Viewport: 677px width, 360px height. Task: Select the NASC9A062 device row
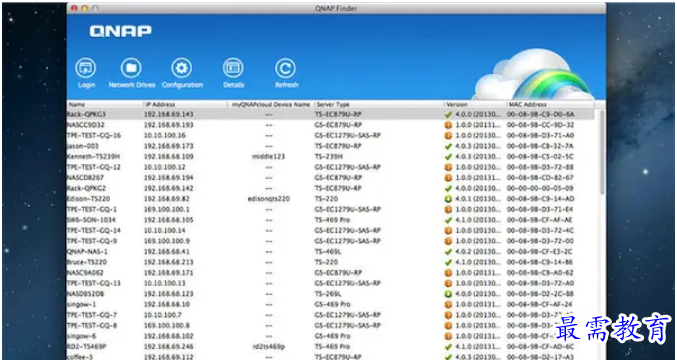tap(331, 273)
